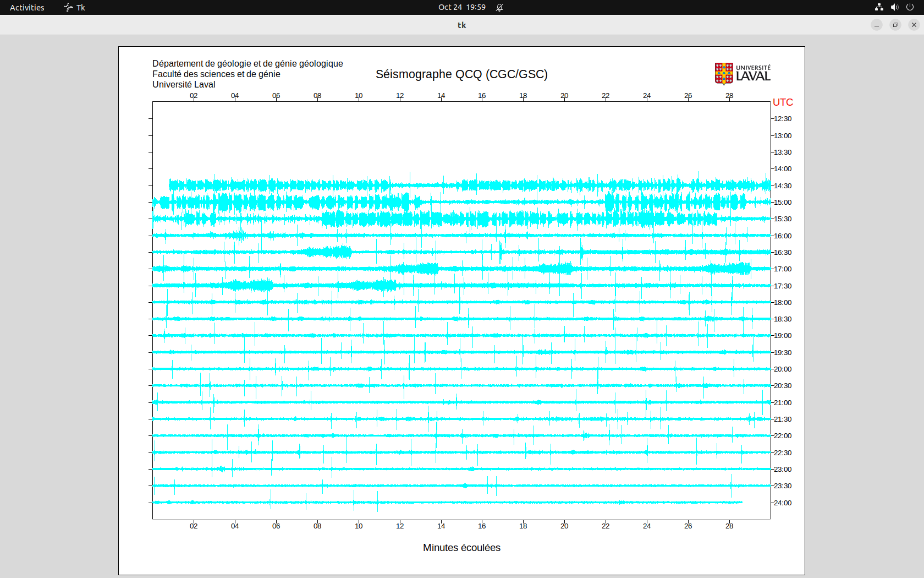
Task: Click the notifications muted bell icon
Action: pyautogui.click(x=499, y=7)
